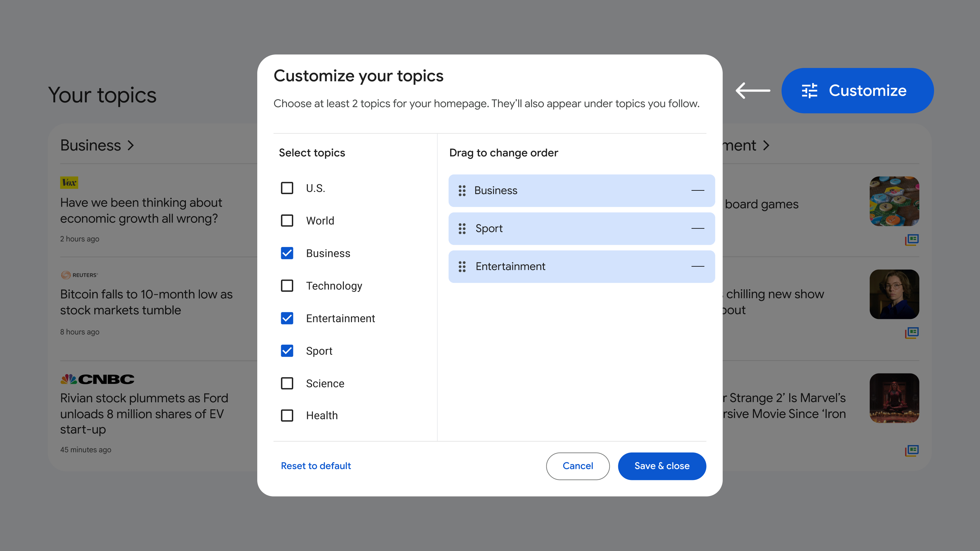Select the Health topic menu item

287,415
